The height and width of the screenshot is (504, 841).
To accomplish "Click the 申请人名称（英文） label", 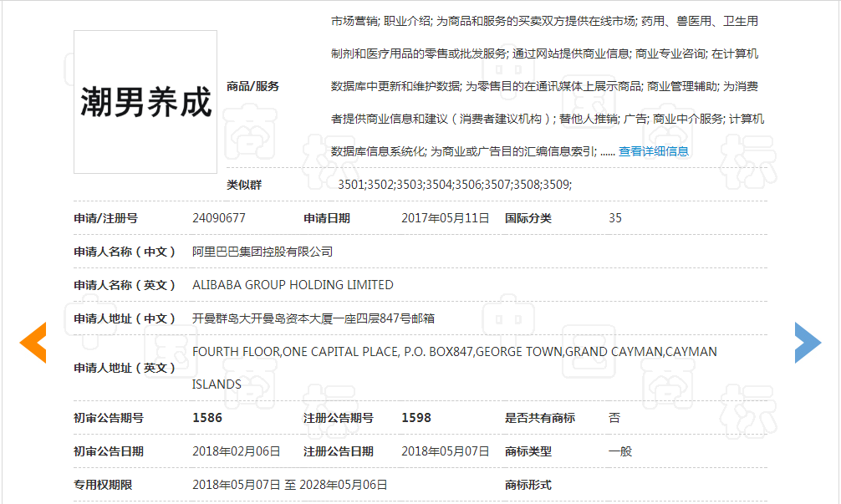I will point(125,285).
